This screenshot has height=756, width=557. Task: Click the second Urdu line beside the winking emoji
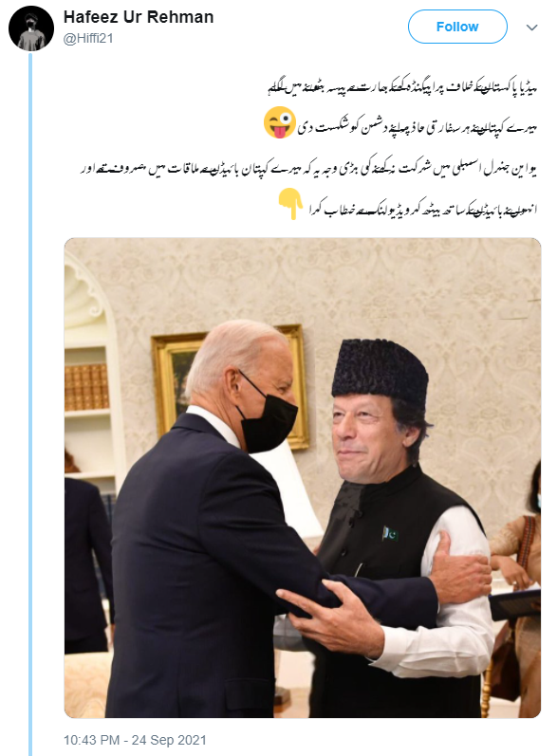pos(417,127)
